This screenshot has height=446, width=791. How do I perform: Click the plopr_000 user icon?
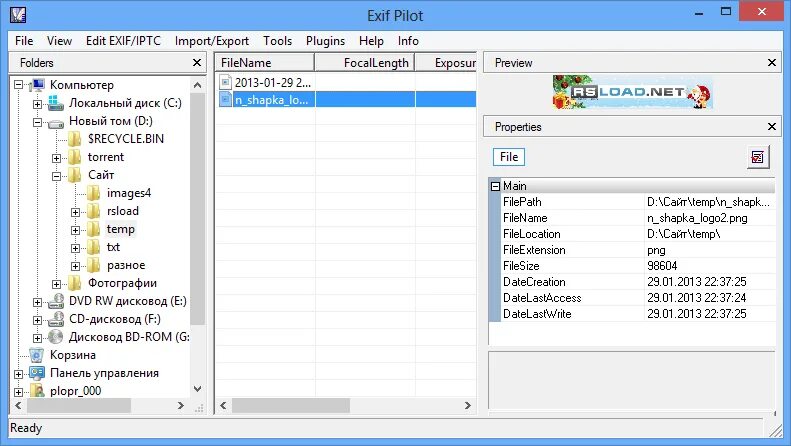point(37,391)
